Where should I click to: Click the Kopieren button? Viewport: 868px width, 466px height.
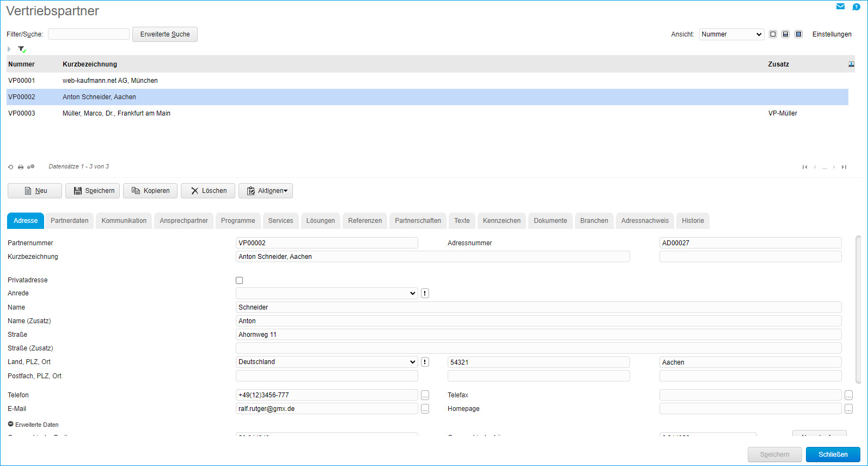(150, 191)
